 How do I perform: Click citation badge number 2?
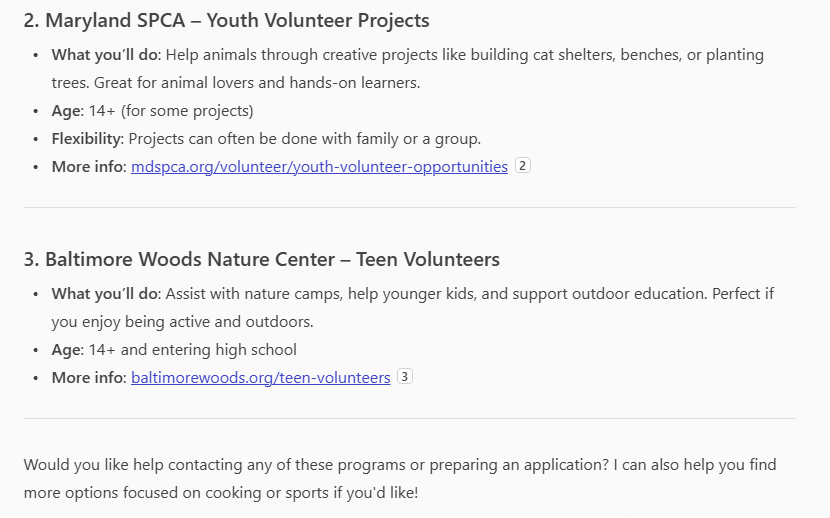(522, 166)
